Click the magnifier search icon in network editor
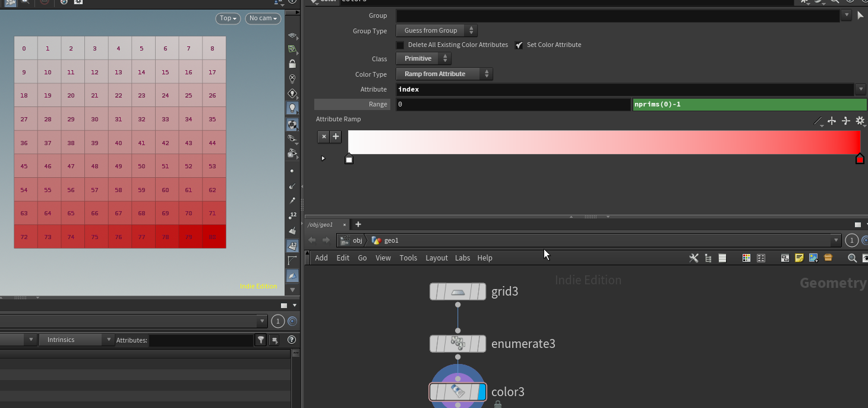This screenshot has width=868, height=408. (852, 258)
